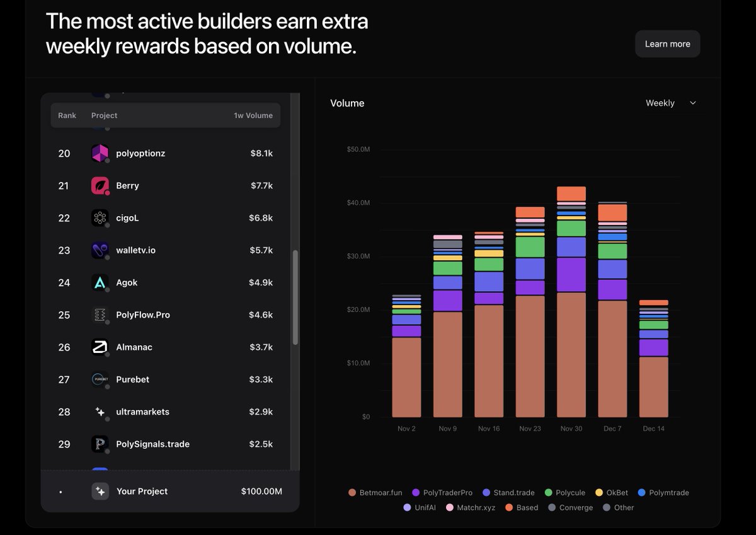The height and width of the screenshot is (535, 756).
Task: Click the PolyFlow.Pro project name
Action: point(143,314)
